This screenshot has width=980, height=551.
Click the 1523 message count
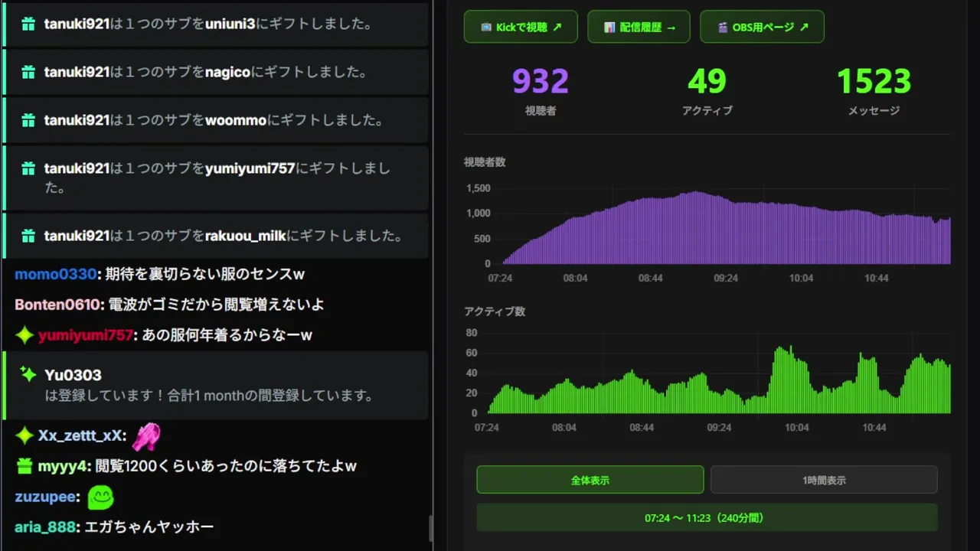[x=874, y=81]
